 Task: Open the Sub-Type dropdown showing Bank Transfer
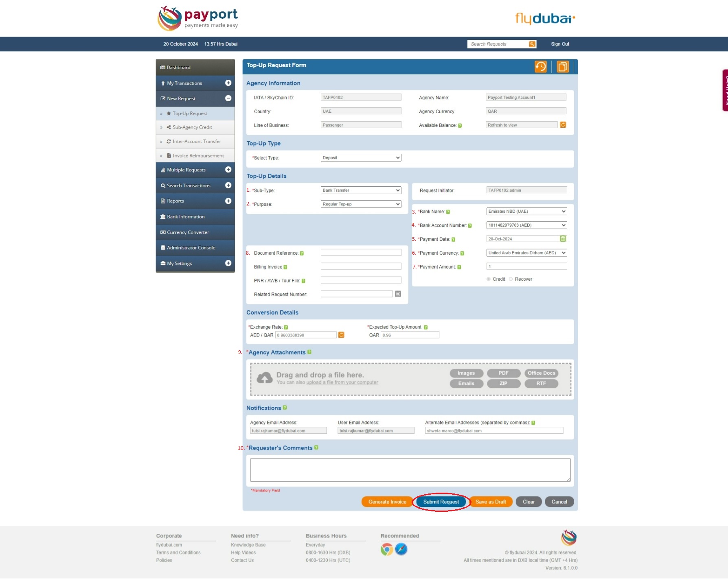click(x=361, y=190)
